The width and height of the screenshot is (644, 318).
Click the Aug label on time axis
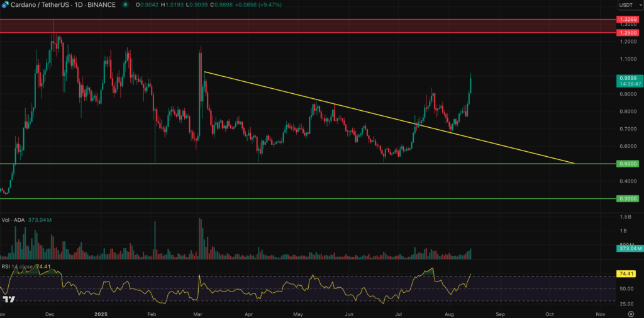pos(450,314)
